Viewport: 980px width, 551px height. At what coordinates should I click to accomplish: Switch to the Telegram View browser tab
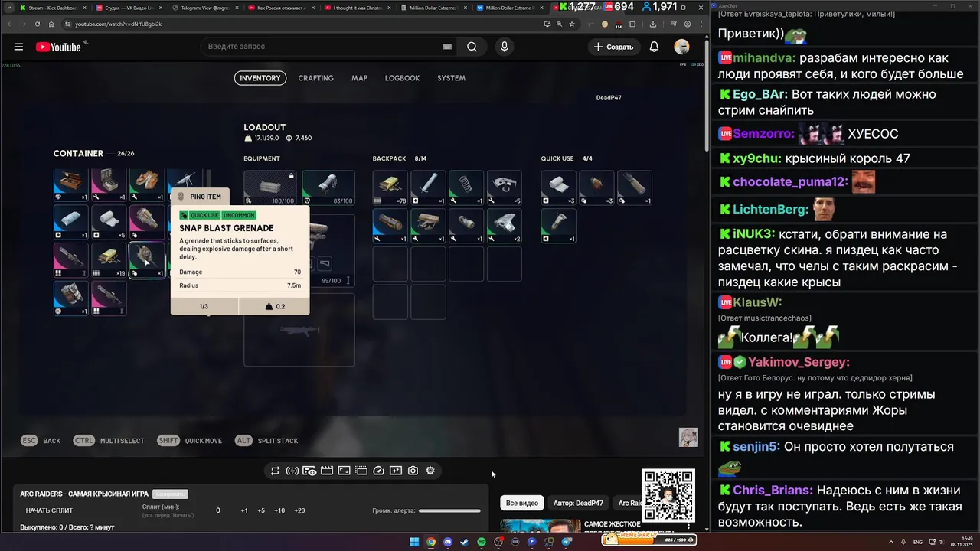[205, 8]
